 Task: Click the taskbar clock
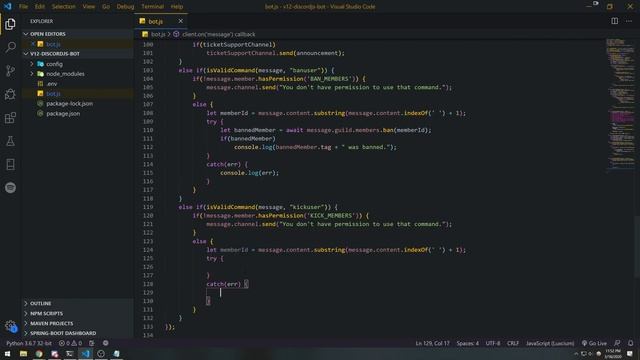(x=613, y=354)
